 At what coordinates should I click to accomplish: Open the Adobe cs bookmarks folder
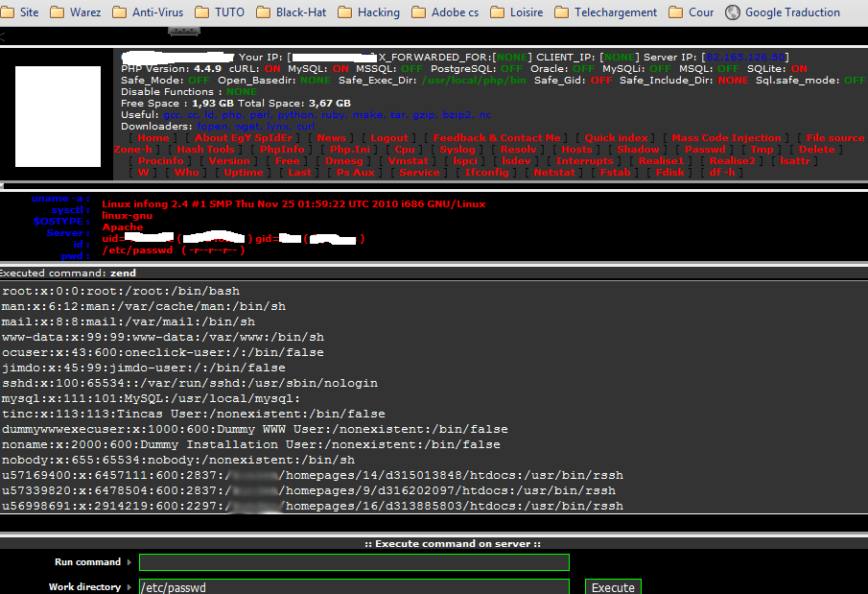(x=445, y=12)
